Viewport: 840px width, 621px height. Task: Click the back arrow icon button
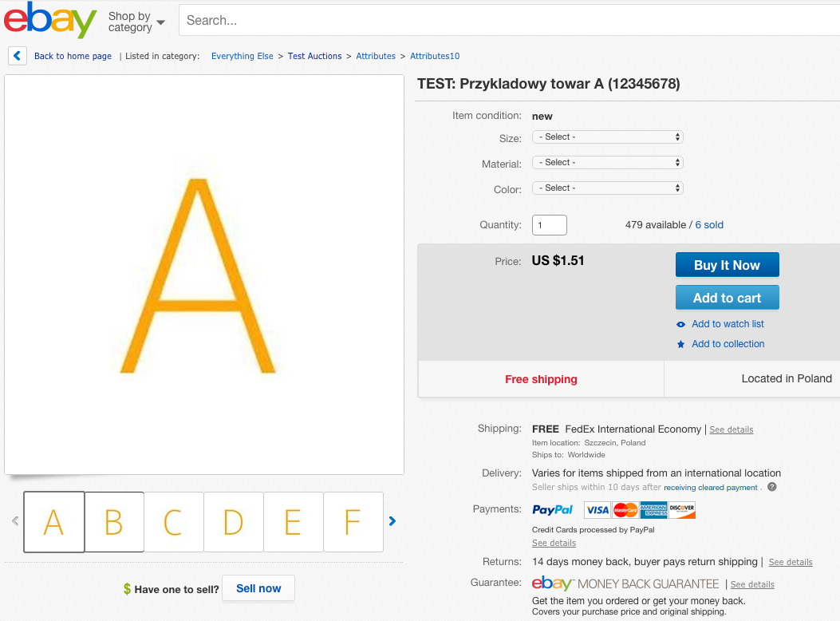[17, 56]
